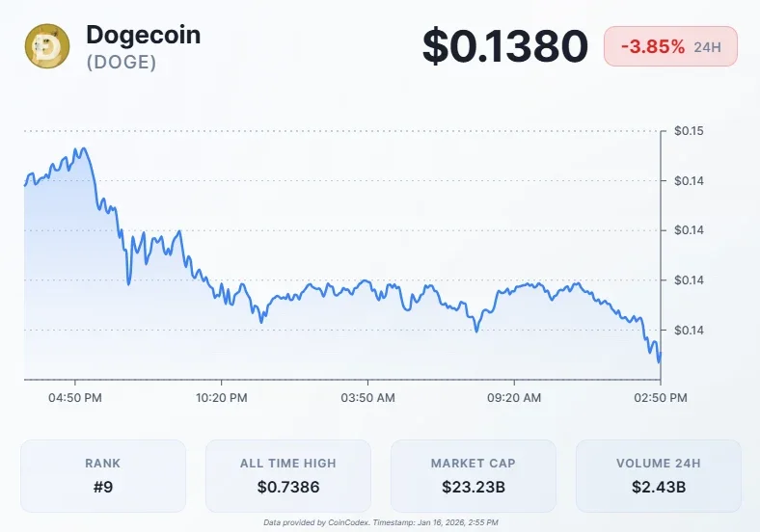Viewport: 760px width, 532px height.
Task: Click the $0.15 price axis label
Action: (x=690, y=131)
